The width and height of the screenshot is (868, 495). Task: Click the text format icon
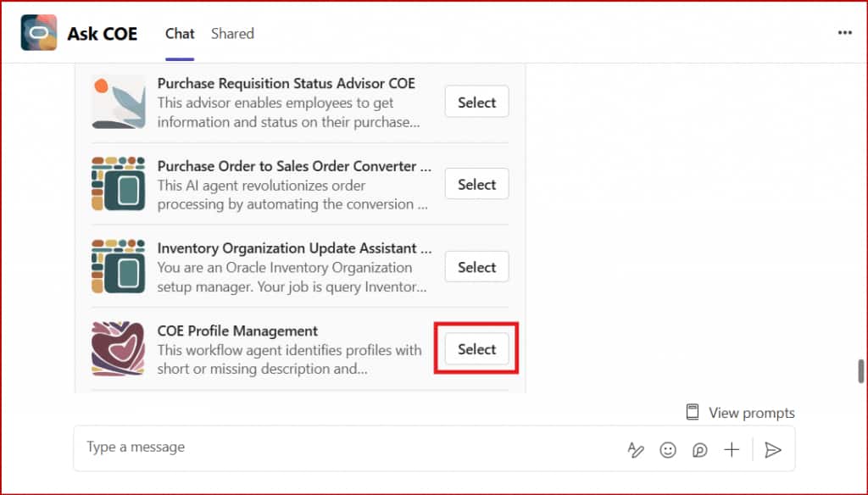pyautogui.click(x=636, y=450)
